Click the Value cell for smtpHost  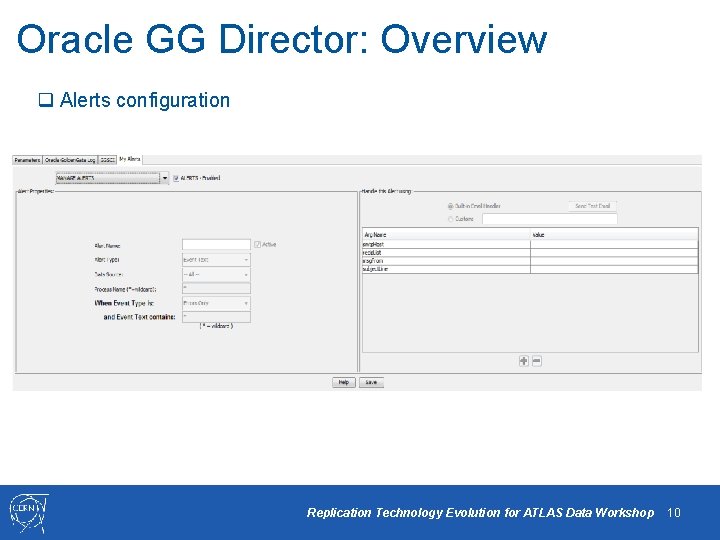click(614, 244)
